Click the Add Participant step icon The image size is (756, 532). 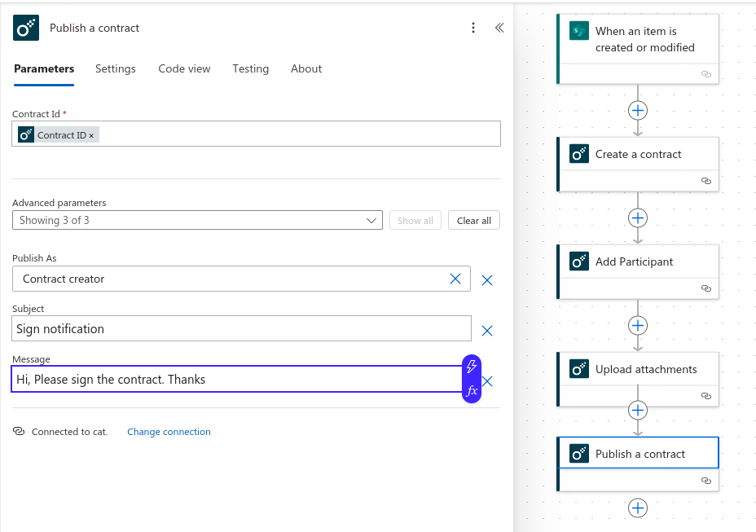pos(579,262)
